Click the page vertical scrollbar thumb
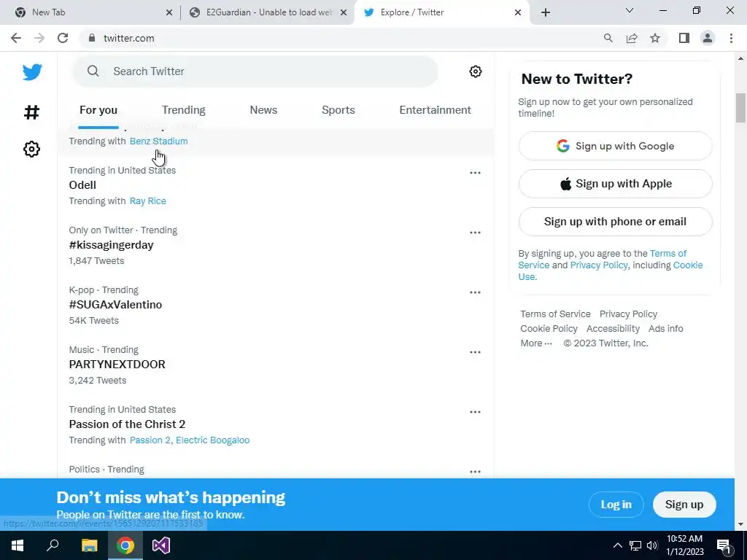This screenshot has width=747, height=560. click(x=740, y=108)
